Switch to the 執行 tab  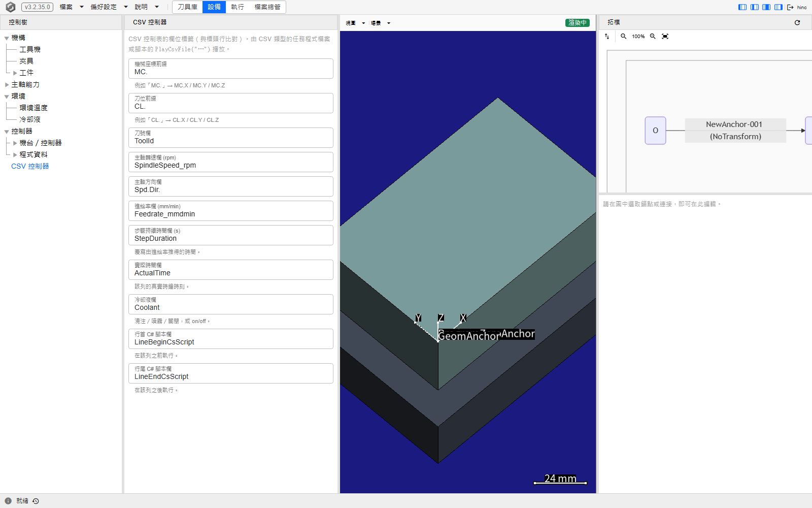(238, 7)
